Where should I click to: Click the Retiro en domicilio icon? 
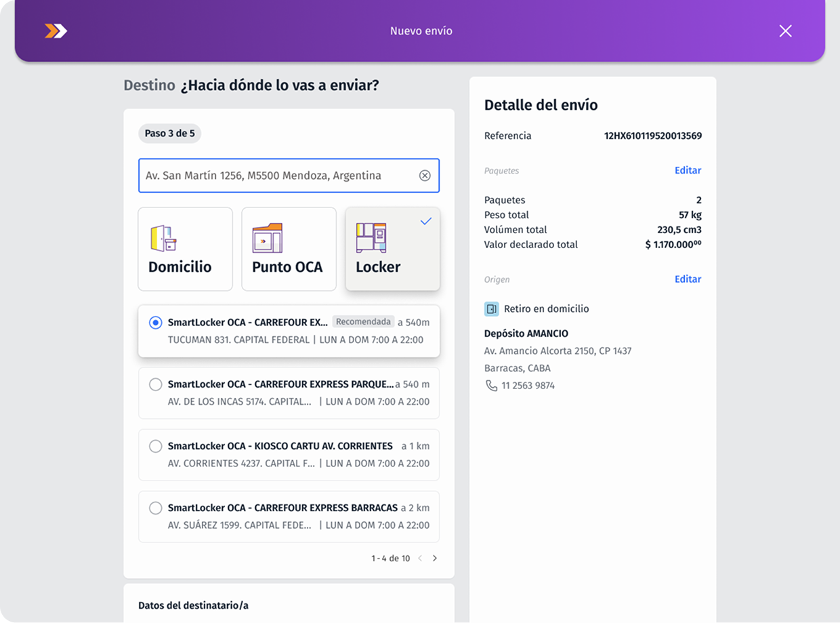click(x=492, y=309)
